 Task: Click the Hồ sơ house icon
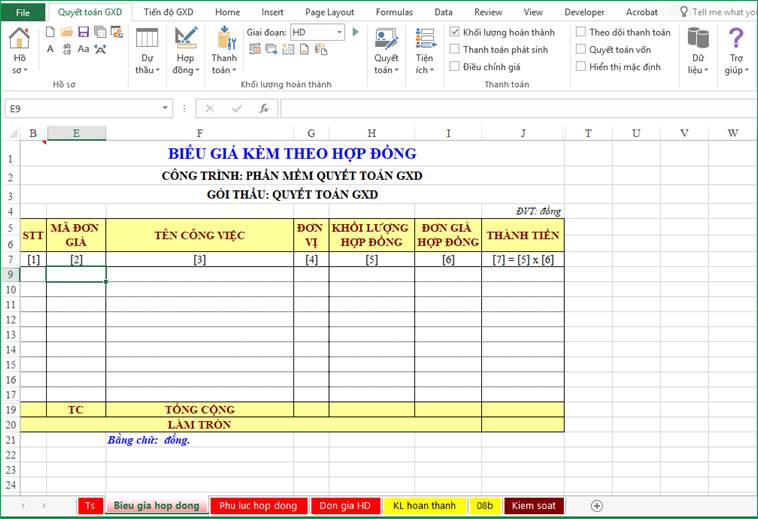[x=18, y=40]
